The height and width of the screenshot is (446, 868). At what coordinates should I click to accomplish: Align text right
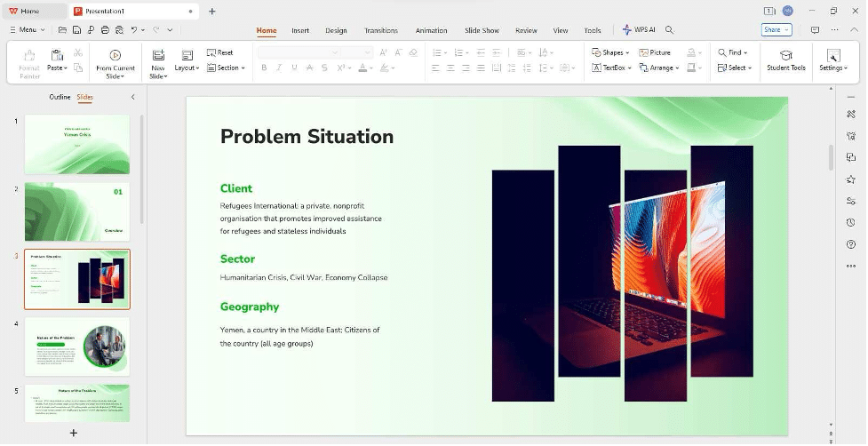click(466, 68)
